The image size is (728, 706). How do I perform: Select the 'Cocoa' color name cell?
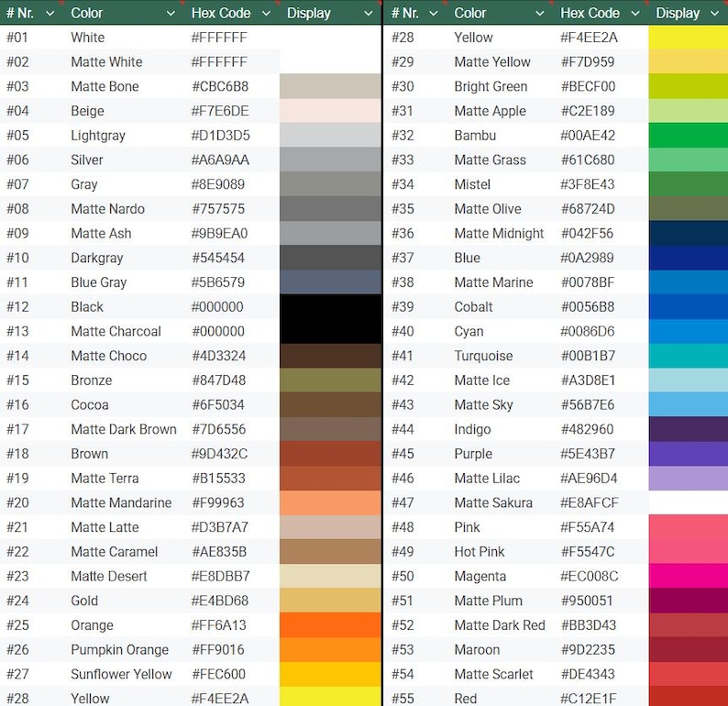point(90,404)
